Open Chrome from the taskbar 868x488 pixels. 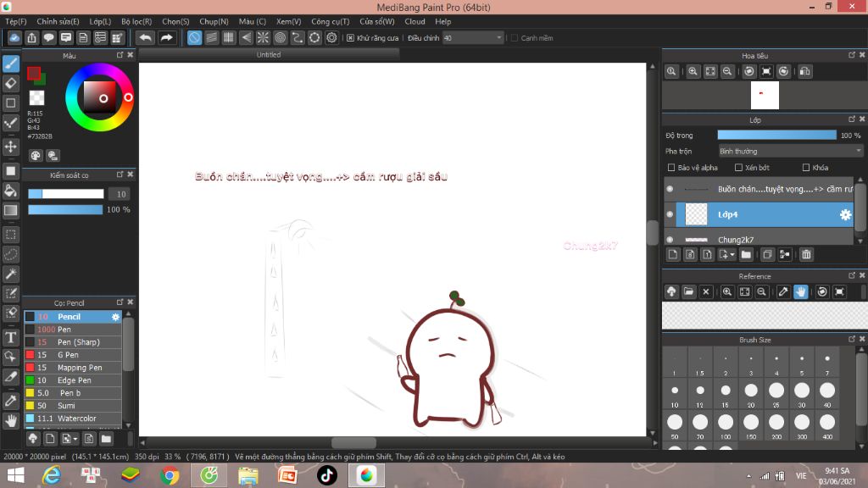click(x=170, y=475)
